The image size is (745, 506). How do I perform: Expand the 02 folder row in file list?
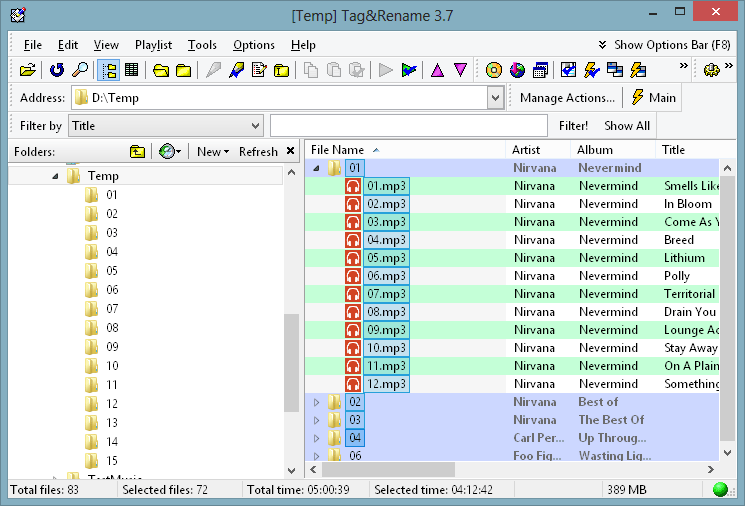[x=316, y=402]
